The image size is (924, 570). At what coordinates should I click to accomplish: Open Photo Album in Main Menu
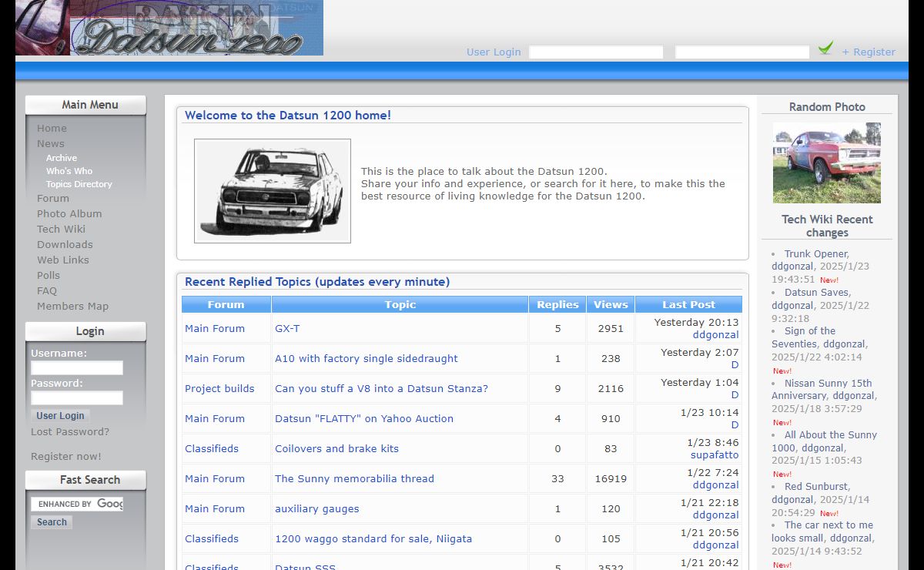(69, 213)
